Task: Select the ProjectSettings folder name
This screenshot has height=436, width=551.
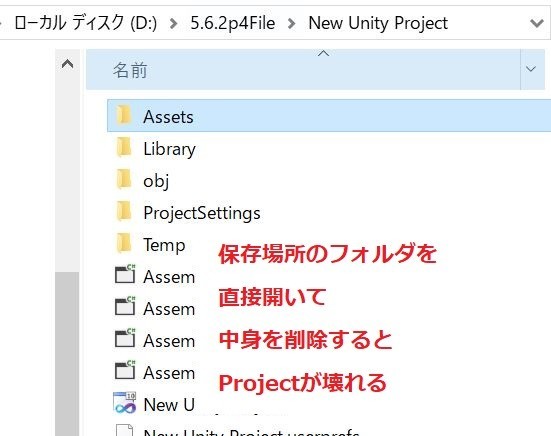Action: 202,213
